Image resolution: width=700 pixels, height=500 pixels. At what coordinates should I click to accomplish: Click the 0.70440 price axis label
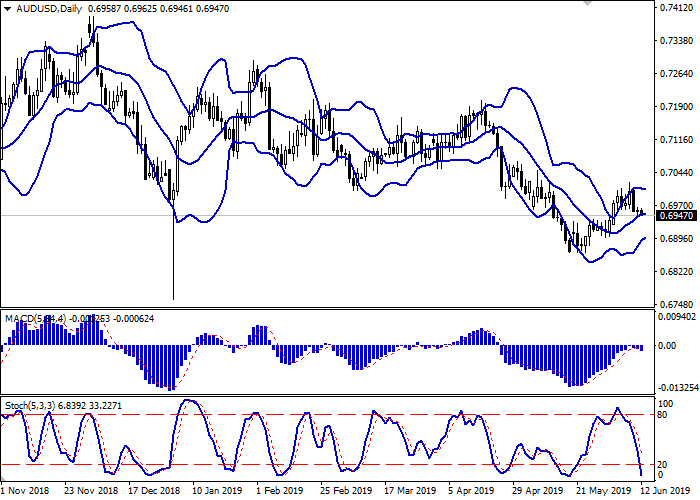677,173
